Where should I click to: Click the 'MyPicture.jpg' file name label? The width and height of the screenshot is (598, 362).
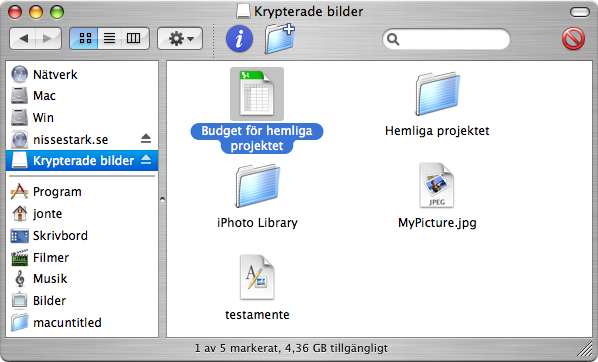coord(437,223)
